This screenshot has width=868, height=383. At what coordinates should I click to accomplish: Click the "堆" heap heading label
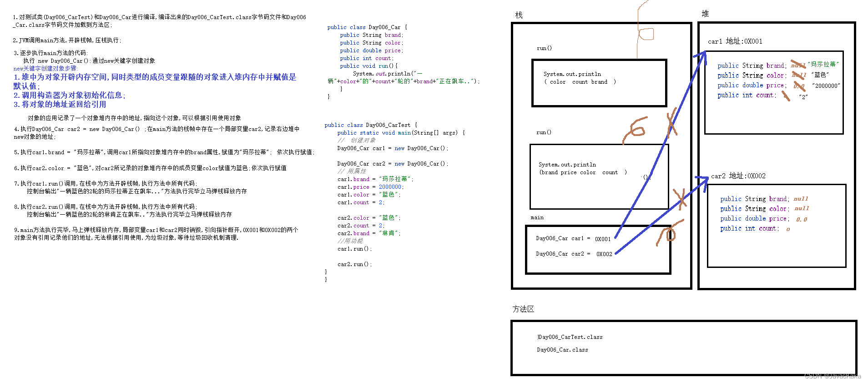point(705,14)
